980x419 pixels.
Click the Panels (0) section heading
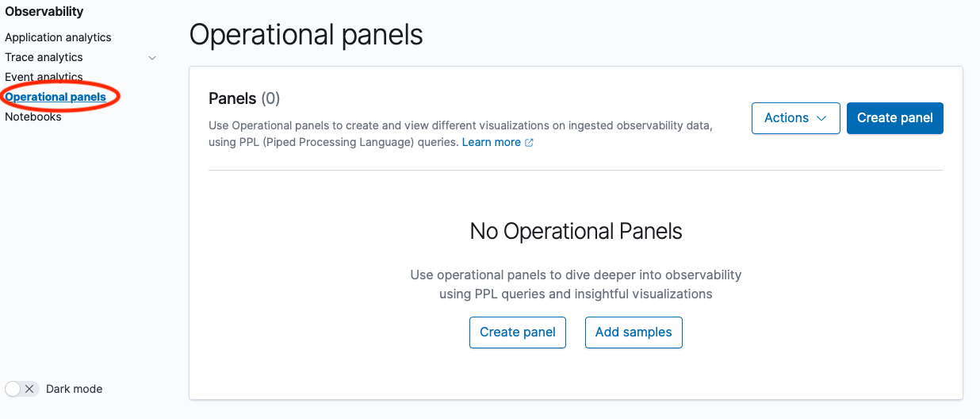coord(244,98)
